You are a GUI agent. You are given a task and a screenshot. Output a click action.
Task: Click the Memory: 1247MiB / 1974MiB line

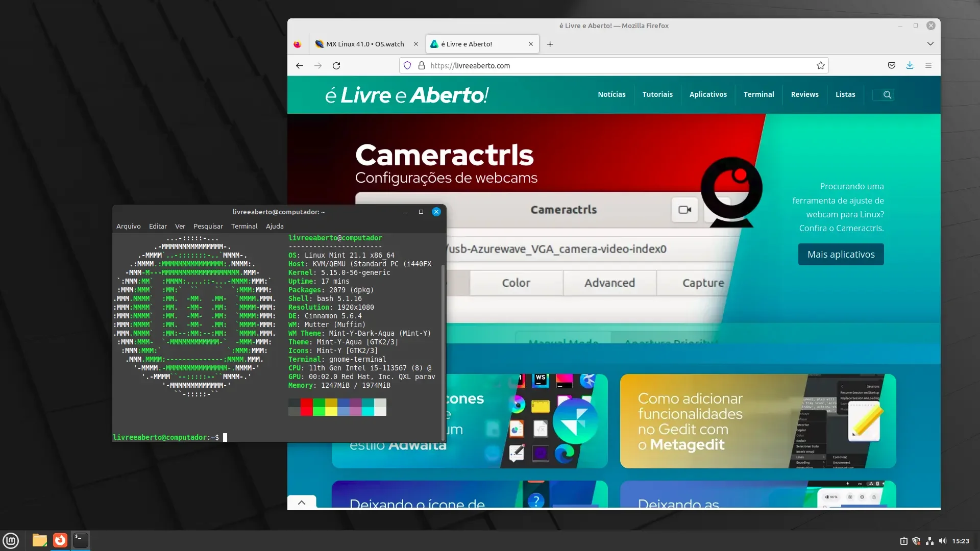pyautogui.click(x=339, y=385)
